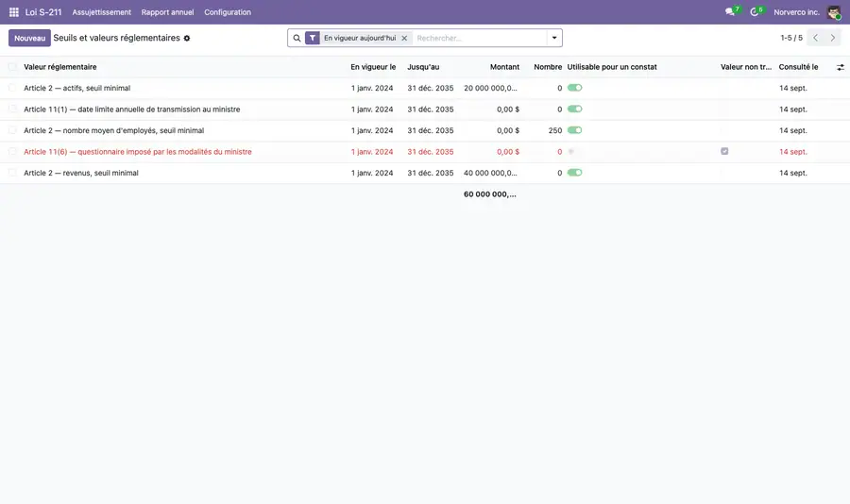Sort by Jusqu'au column header
The image size is (850, 504).
point(423,67)
